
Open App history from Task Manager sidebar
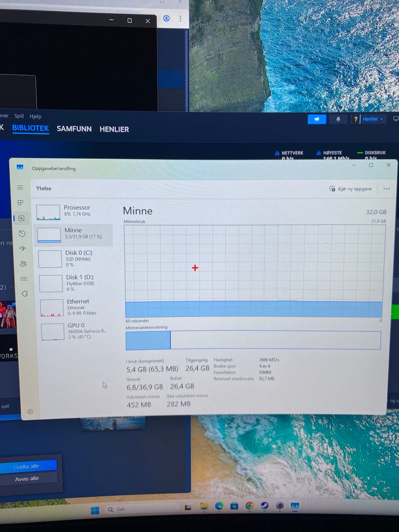[x=22, y=234]
